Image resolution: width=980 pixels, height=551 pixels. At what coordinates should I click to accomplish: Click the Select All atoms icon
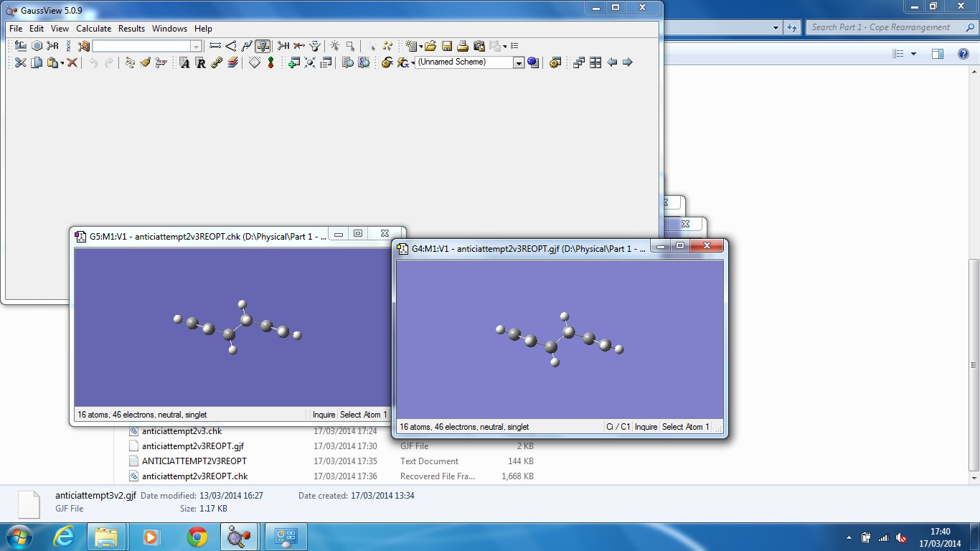pyautogui.click(x=387, y=46)
